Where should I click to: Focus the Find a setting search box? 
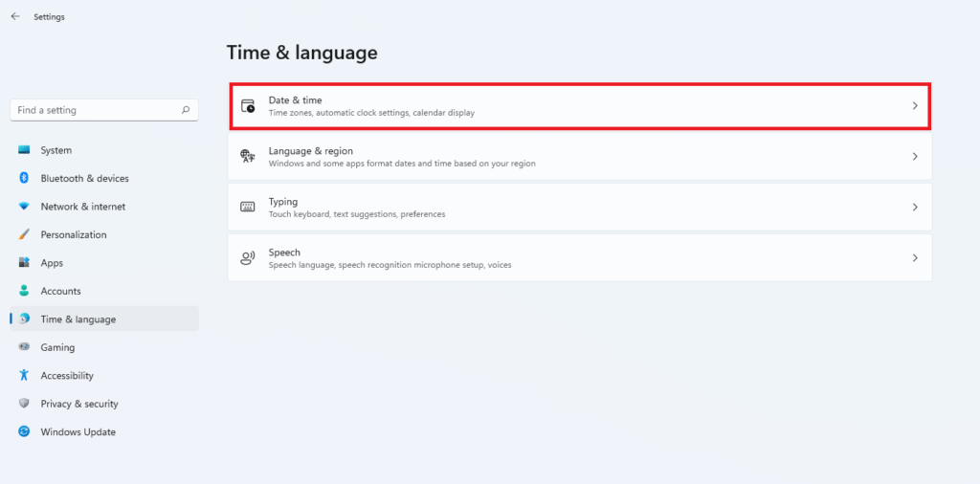pos(96,110)
